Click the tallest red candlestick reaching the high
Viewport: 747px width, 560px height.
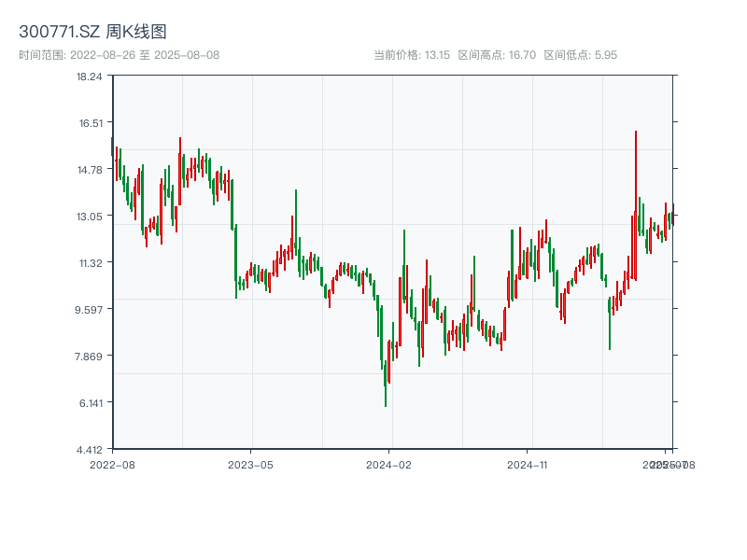[636, 205]
